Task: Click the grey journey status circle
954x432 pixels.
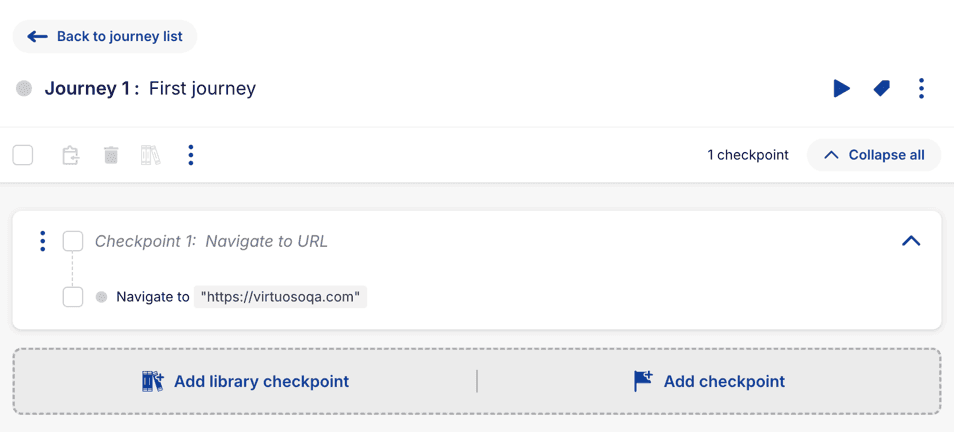Action: tap(24, 89)
